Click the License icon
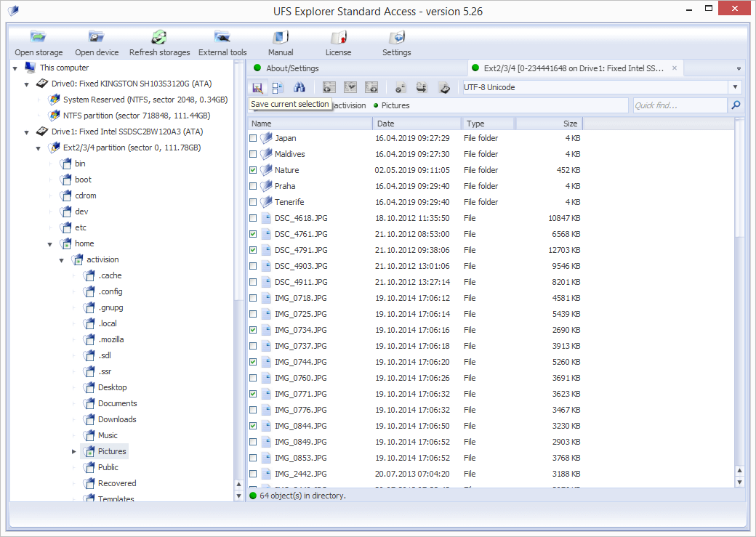This screenshot has width=756, height=537. click(338, 38)
